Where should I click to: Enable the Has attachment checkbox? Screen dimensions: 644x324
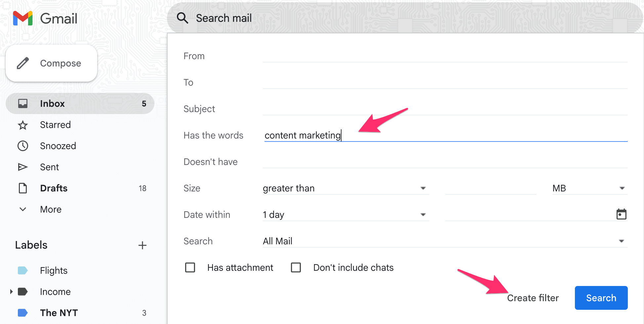point(190,267)
